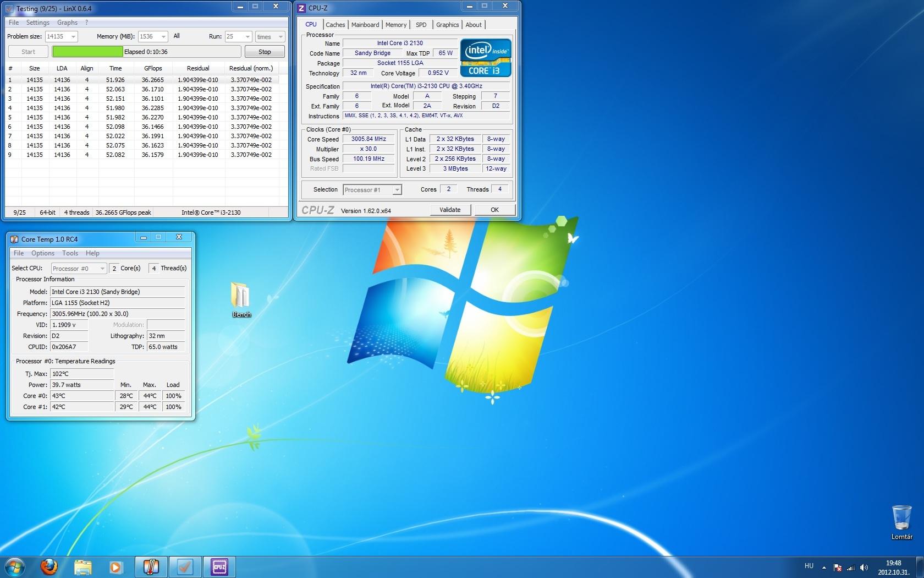Open the Lomtár recycle bin icon
924x578 pixels.
click(x=901, y=521)
